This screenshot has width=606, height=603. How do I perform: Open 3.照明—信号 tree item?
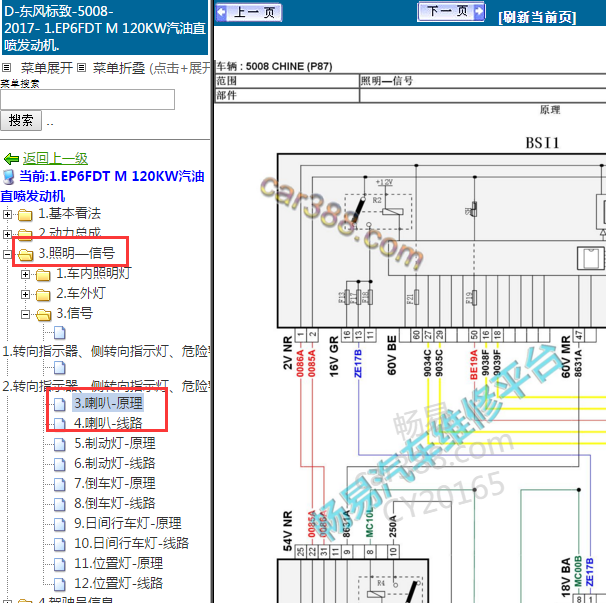(x=77, y=253)
